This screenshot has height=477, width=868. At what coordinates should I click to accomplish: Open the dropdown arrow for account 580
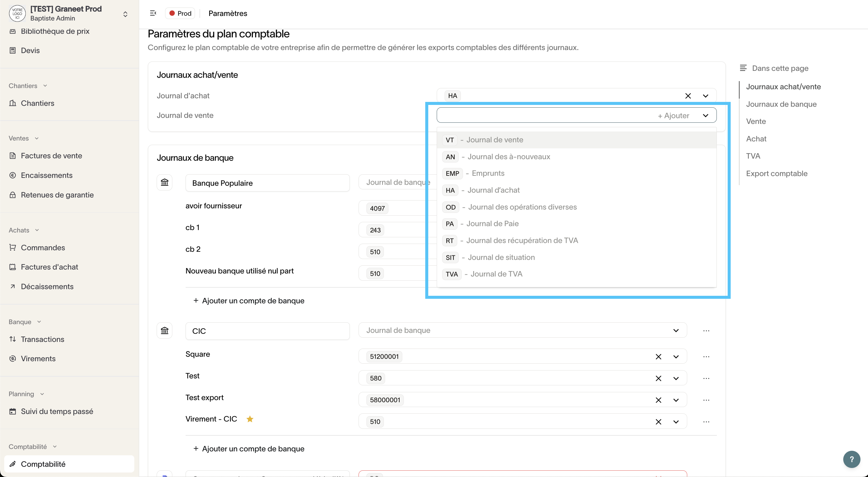click(676, 378)
